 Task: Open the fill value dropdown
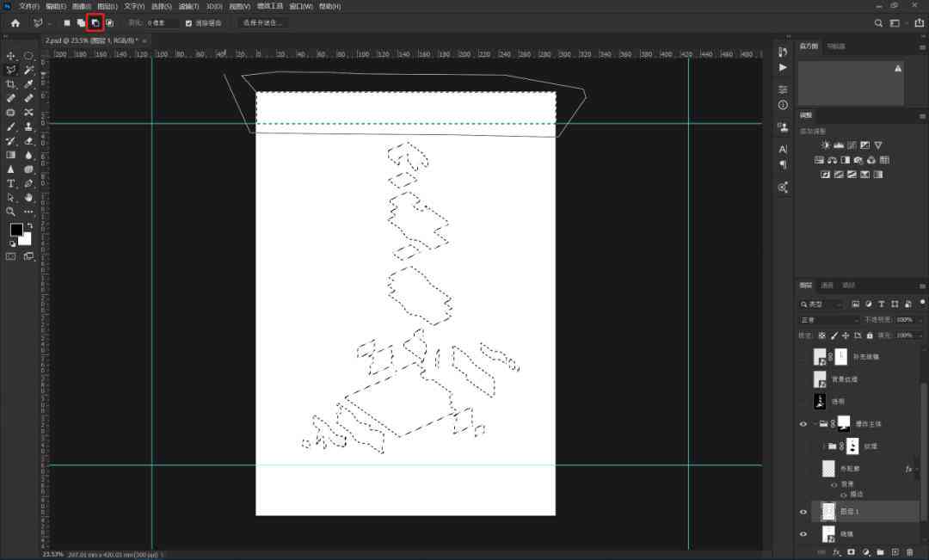point(920,335)
